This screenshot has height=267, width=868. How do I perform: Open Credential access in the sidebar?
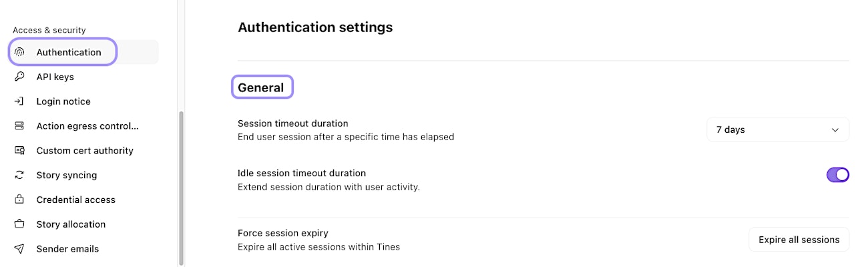point(75,200)
